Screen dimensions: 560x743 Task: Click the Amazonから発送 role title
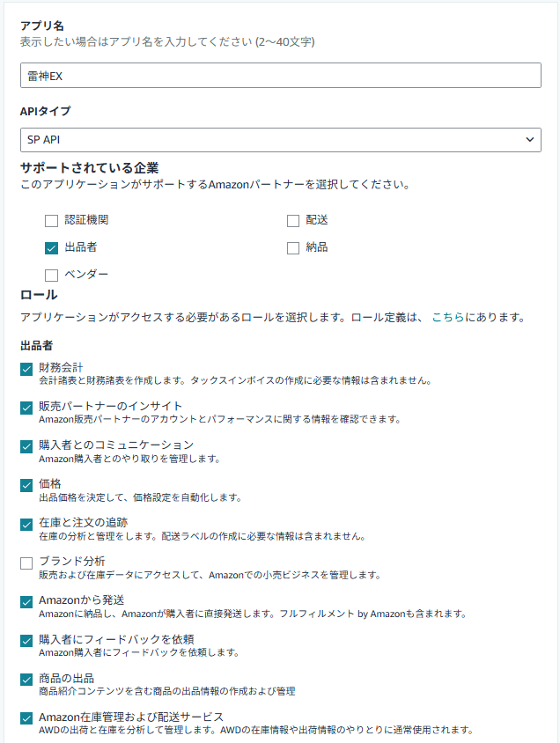pyautogui.click(x=82, y=600)
